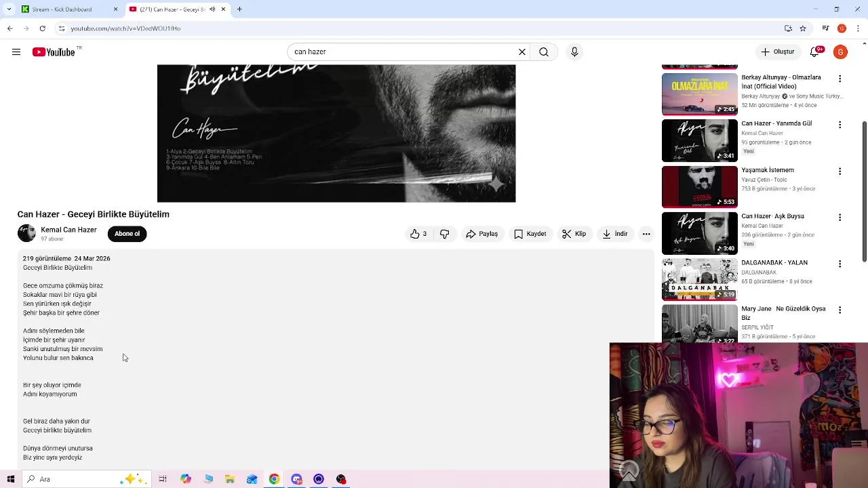Clear the search box text
The height and width of the screenshot is (488, 868).
pos(522,52)
